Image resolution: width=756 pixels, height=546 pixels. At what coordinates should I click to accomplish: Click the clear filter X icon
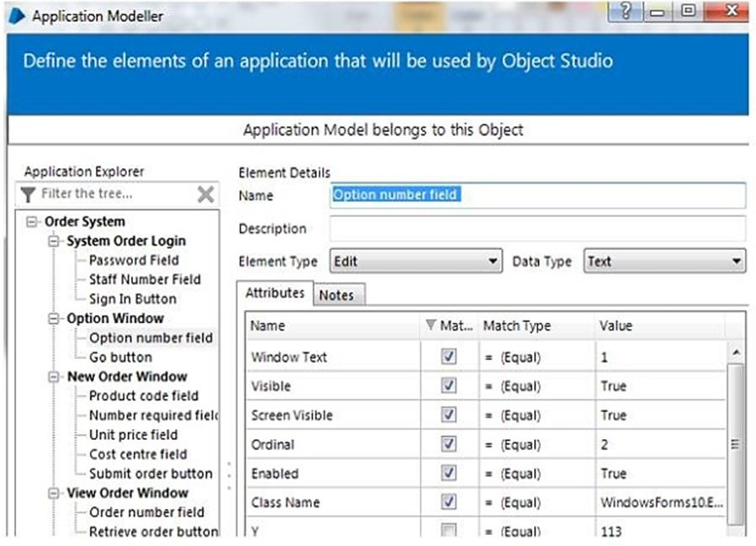[x=205, y=194]
